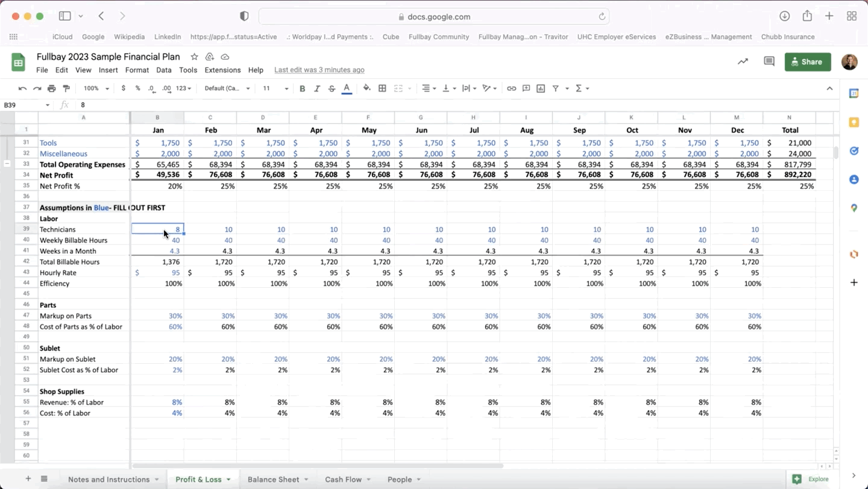Open the text color picker

click(x=347, y=89)
